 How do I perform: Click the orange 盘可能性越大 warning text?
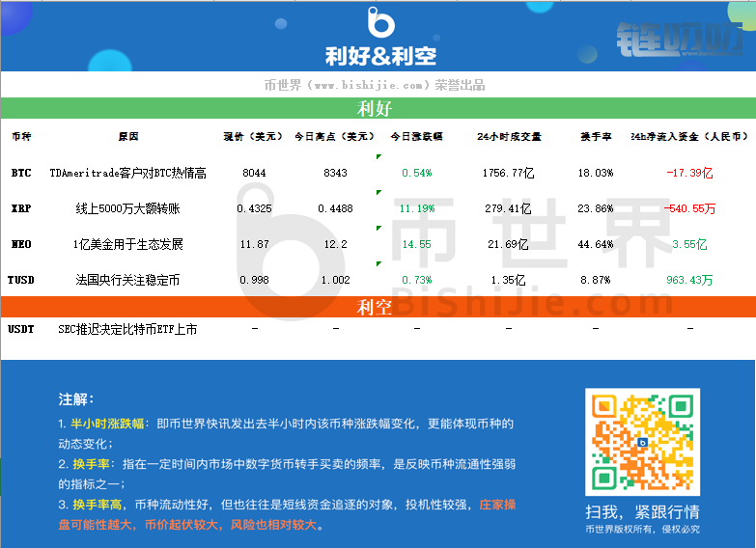95,525
